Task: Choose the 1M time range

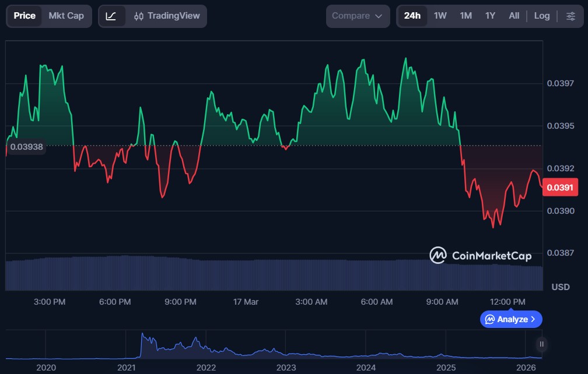Action: click(x=466, y=16)
